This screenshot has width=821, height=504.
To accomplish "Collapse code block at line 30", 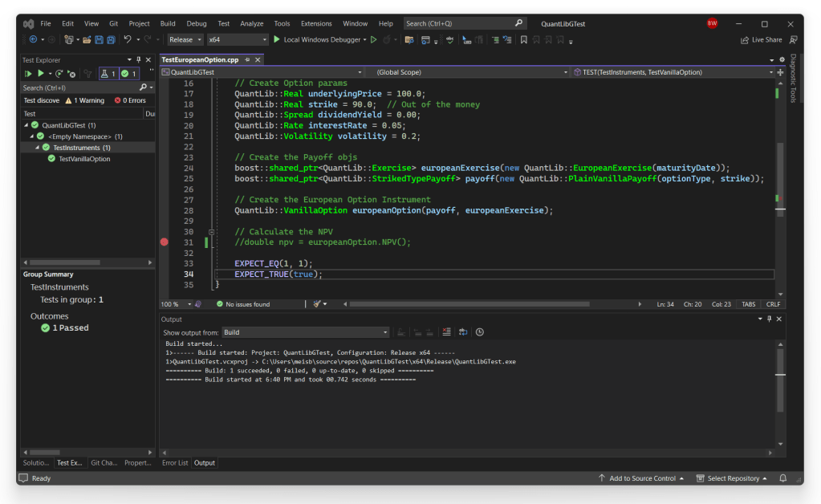I will (x=212, y=232).
